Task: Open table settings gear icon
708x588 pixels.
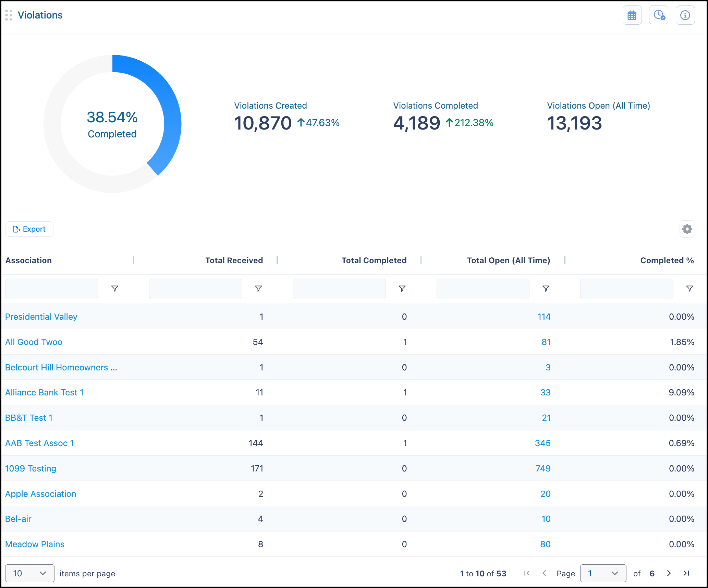Action: 687,229
